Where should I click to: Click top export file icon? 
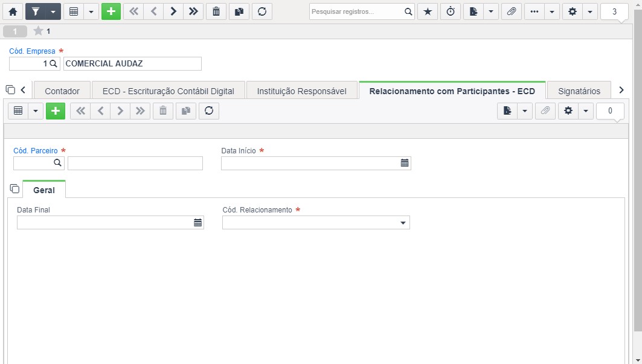(x=473, y=11)
